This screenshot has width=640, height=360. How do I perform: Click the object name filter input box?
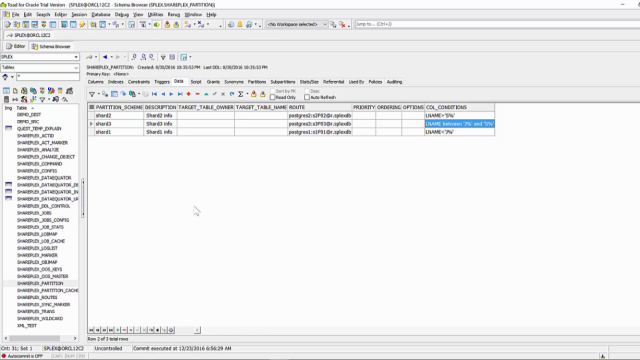(x=47, y=77)
